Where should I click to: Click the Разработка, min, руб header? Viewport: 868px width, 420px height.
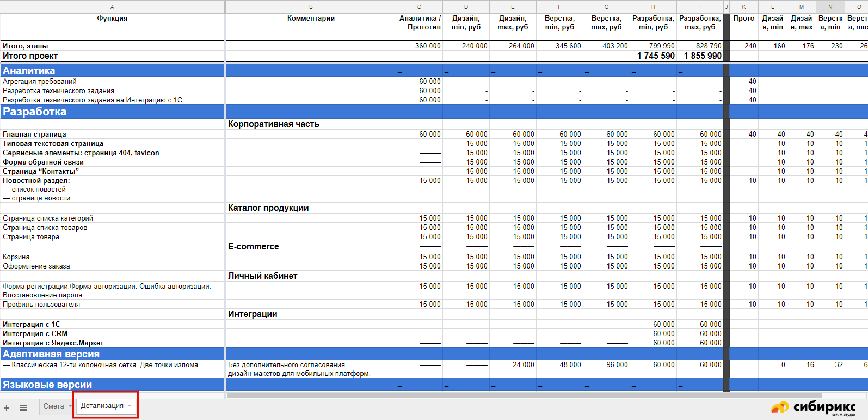pos(653,26)
